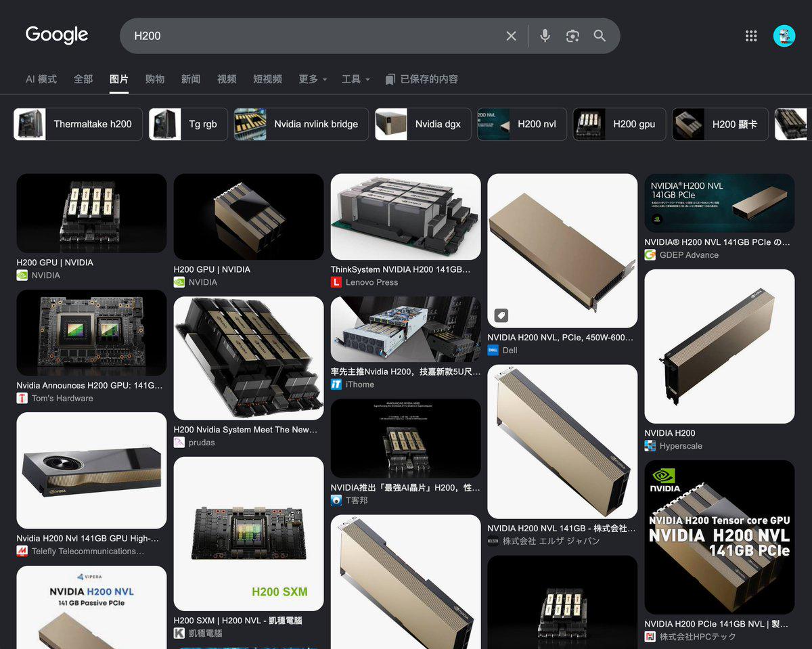Click the Tom's Hardware favicon
Viewport: 812px width, 649px height.
click(x=22, y=398)
